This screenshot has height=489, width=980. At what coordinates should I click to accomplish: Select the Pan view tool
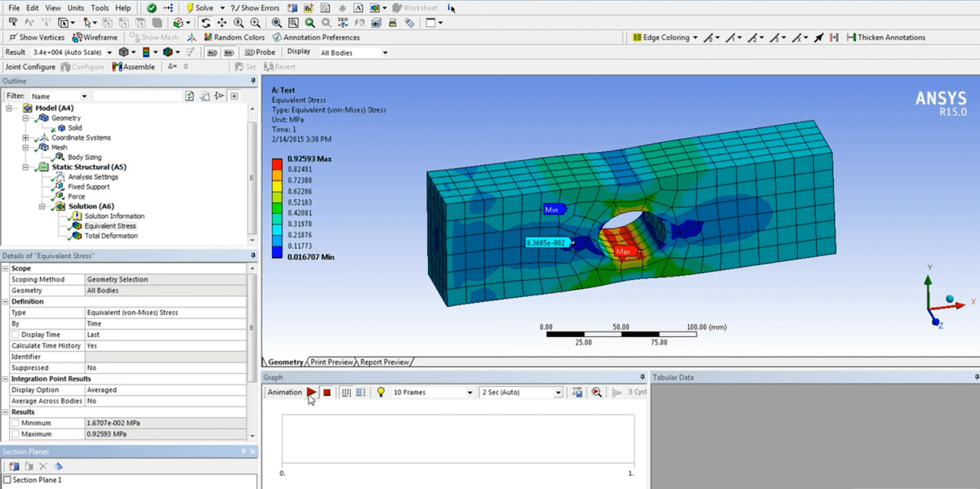[x=222, y=23]
